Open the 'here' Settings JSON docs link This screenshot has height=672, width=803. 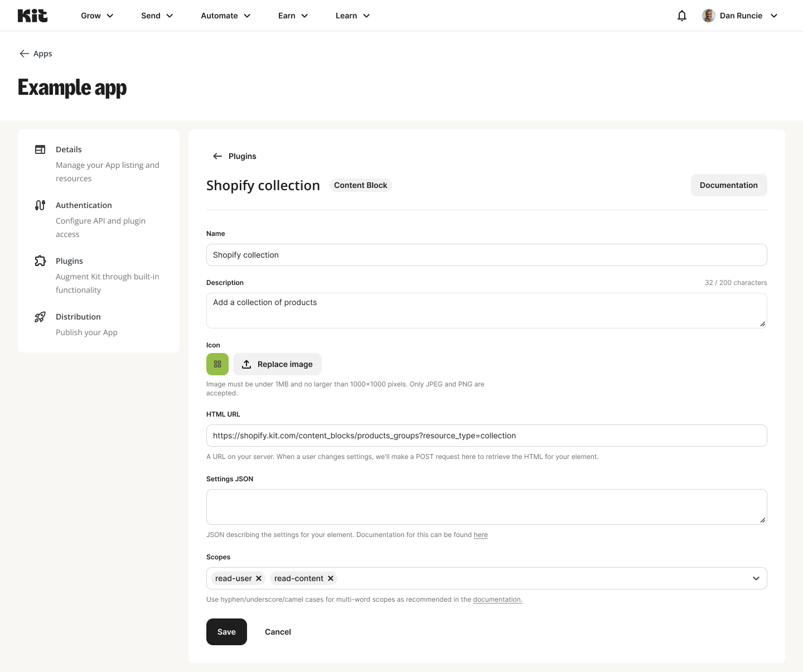481,535
